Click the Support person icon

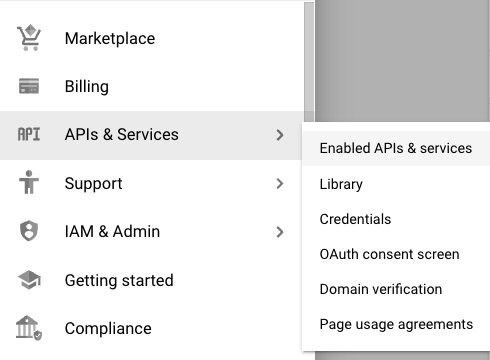pyautogui.click(x=29, y=182)
